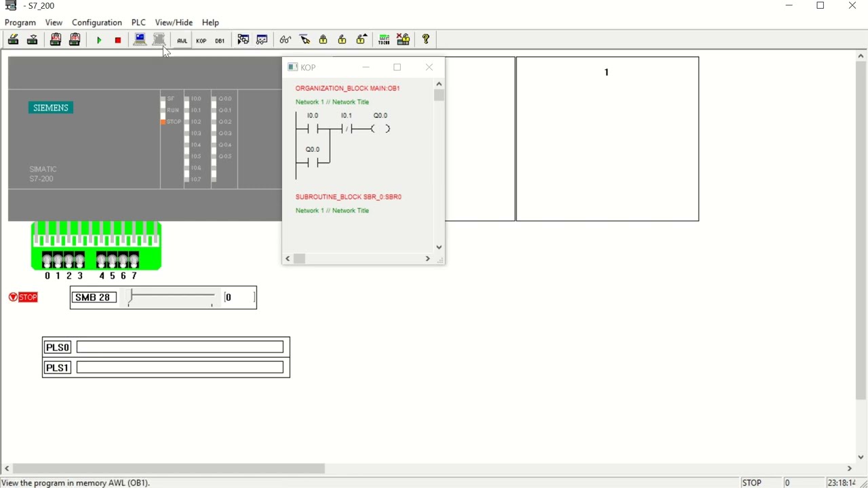The height and width of the screenshot is (488, 868).
Task: Click the program state icon in the toolbar
Action: 243,40
